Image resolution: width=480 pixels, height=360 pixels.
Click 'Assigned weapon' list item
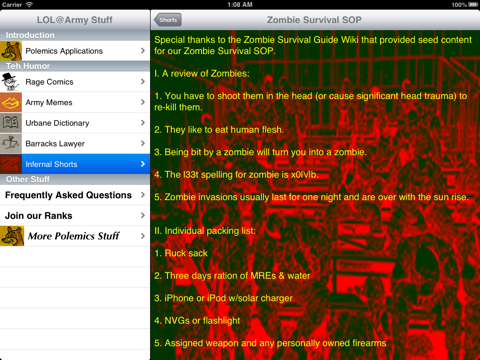(270, 343)
